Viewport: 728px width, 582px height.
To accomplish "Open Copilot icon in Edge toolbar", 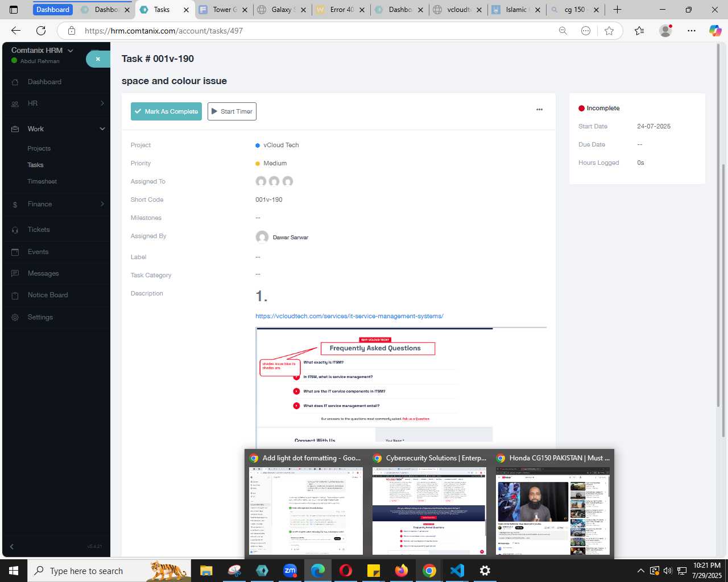I will click(715, 31).
